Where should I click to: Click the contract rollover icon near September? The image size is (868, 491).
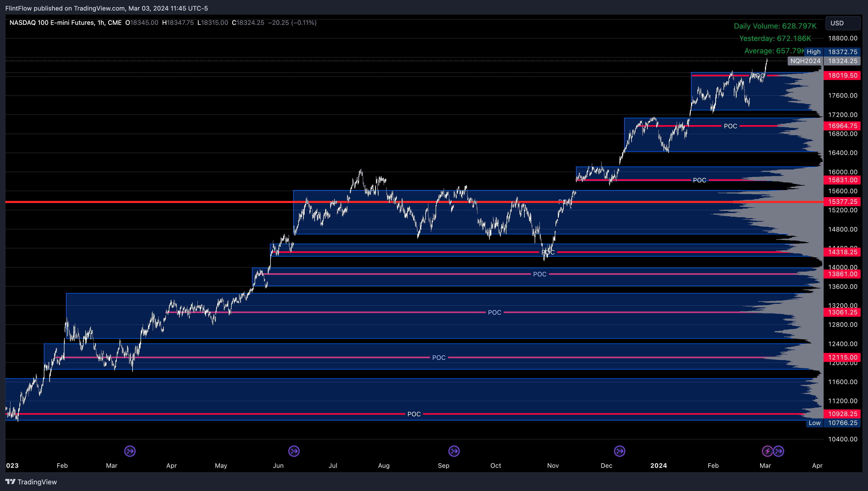point(454,451)
